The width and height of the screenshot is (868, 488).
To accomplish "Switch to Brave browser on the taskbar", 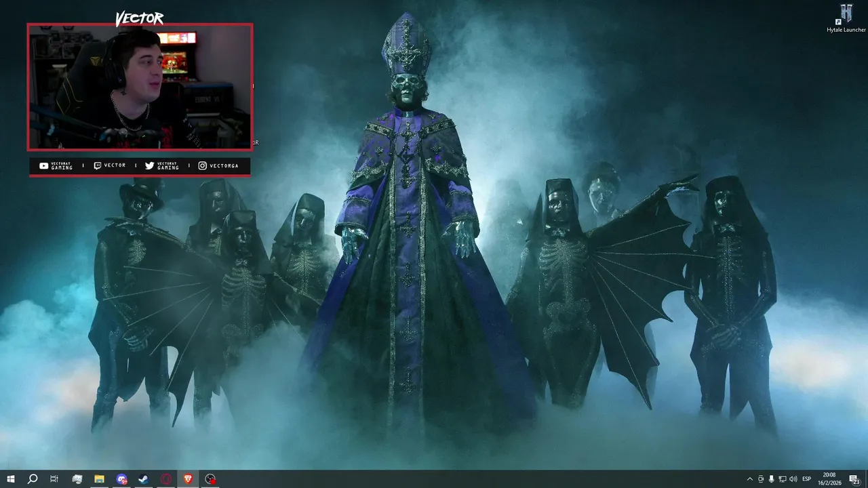I will [189, 479].
